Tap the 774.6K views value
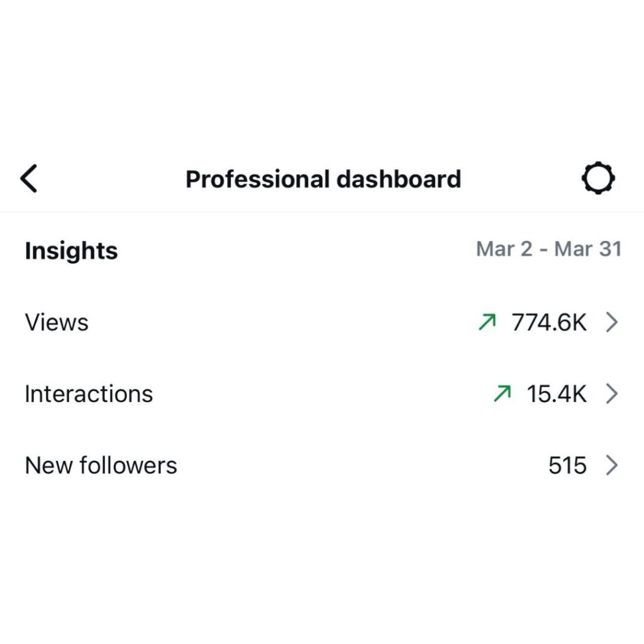Image resolution: width=644 pixels, height=644 pixels. (x=549, y=323)
